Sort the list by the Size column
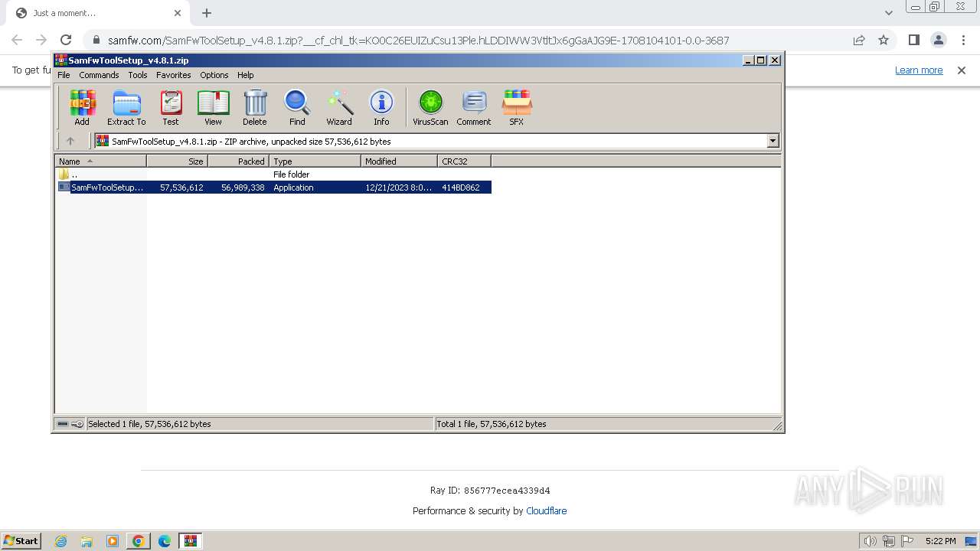Image resolution: width=980 pixels, height=551 pixels. [177, 161]
